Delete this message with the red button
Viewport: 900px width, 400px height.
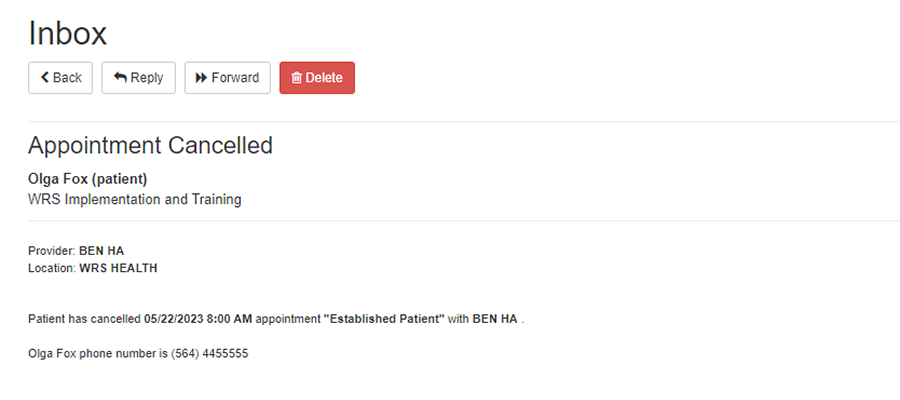[x=317, y=77]
